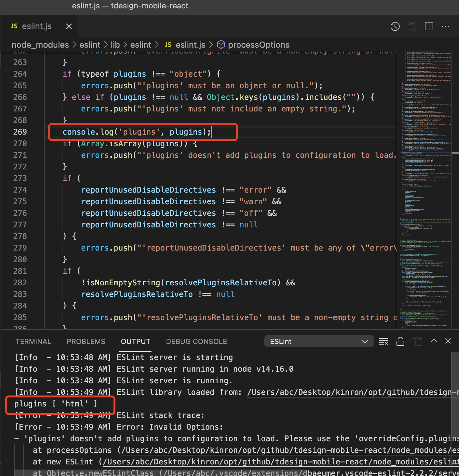Switch to the DEBUG CONSOLE panel

(196, 341)
